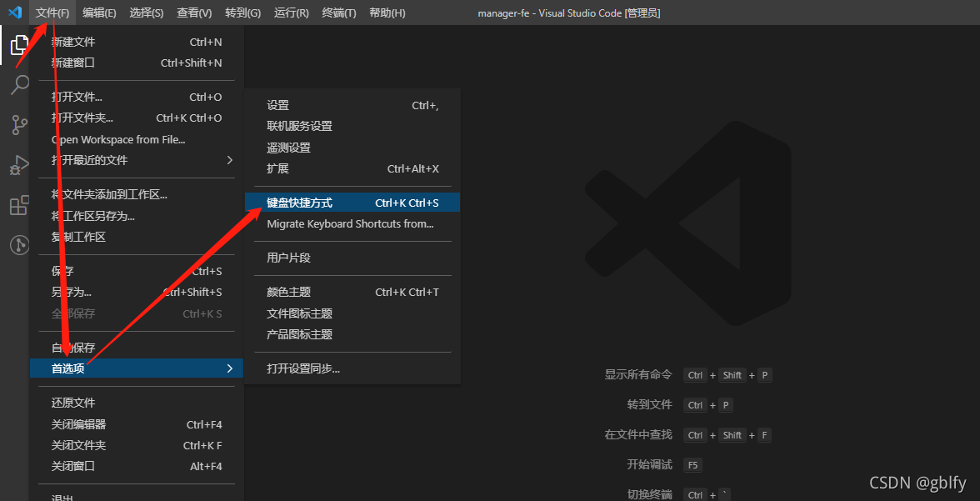This screenshot has width=980, height=501.
Task: Click the 开始调试 hint text
Action: coord(649,464)
